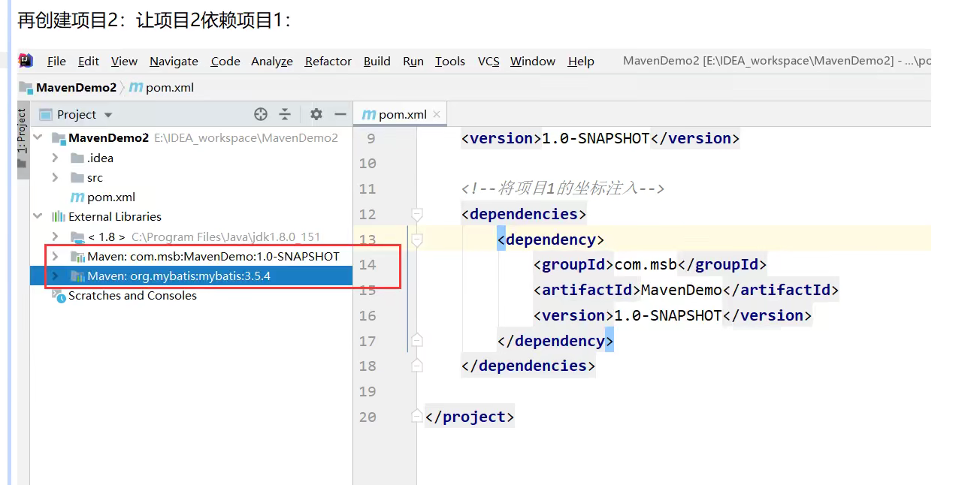Select the < 1.8 > JDK entry

point(106,236)
